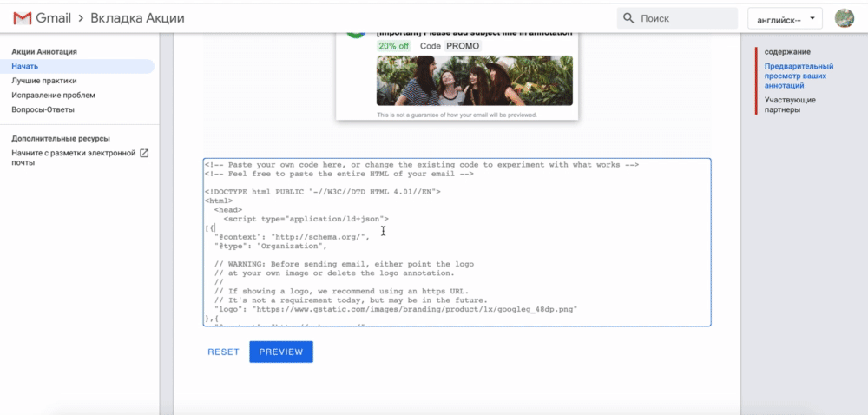Jump to Предварительный просмотр ваших аннотаций
The width and height of the screenshot is (868, 415).
coord(799,76)
